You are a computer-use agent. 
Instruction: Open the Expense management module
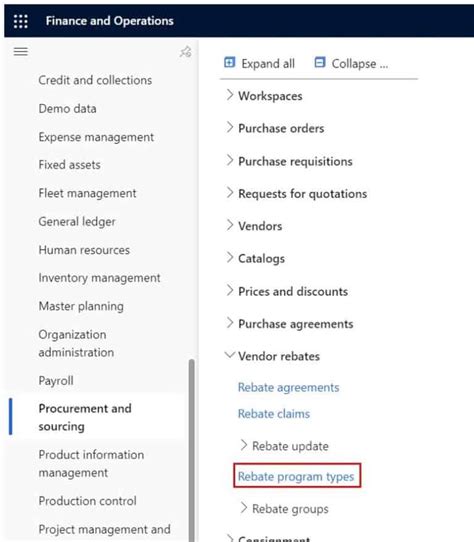(x=96, y=137)
